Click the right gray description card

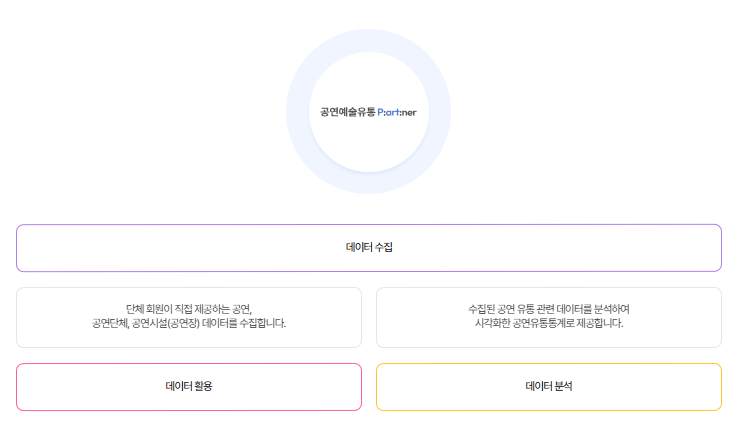[x=549, y=317]
